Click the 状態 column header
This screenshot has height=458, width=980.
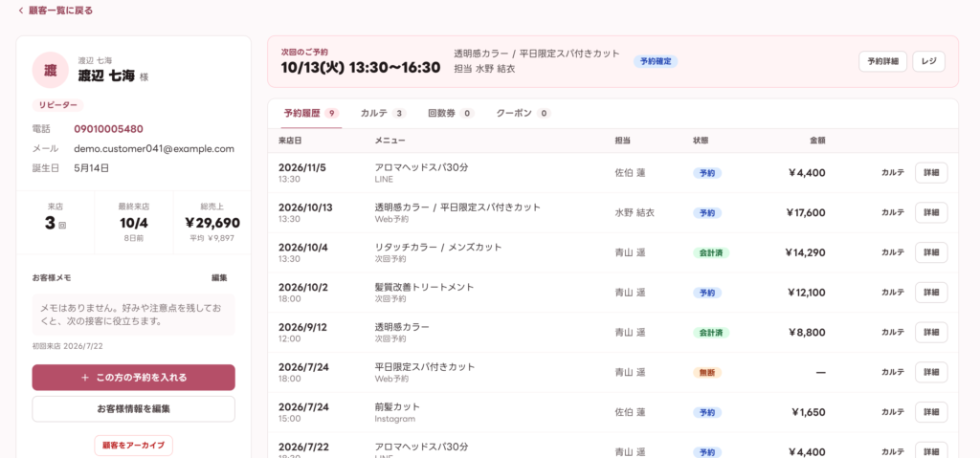click(x=701, y=141)
